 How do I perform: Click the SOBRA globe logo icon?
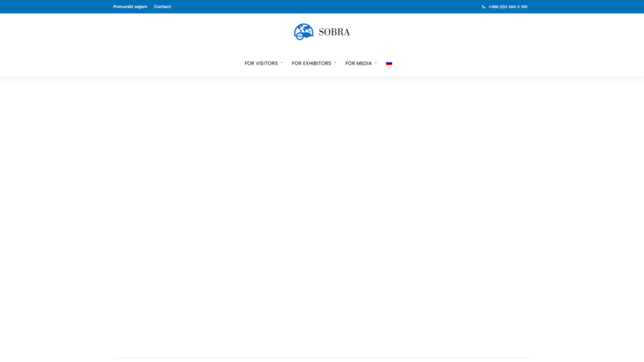303,31
